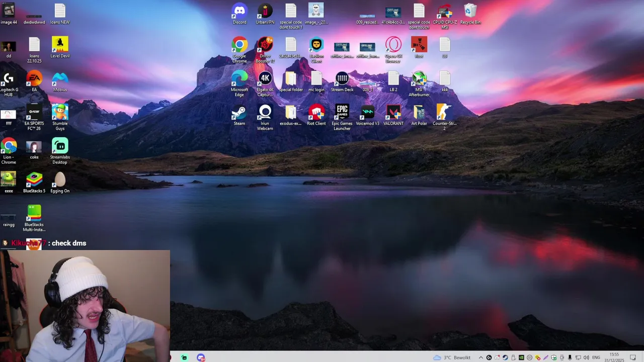Open the green app icon in the taskbar
Screen dimensions: 644x362
point(184,357)
